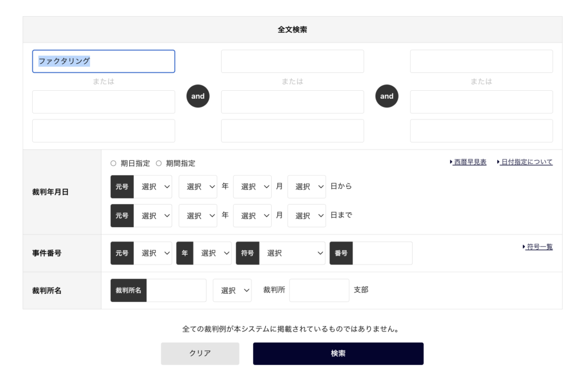The image size is (588, 380).
Task: Select the 期間指定 radio button
Action: coord(158,163)
